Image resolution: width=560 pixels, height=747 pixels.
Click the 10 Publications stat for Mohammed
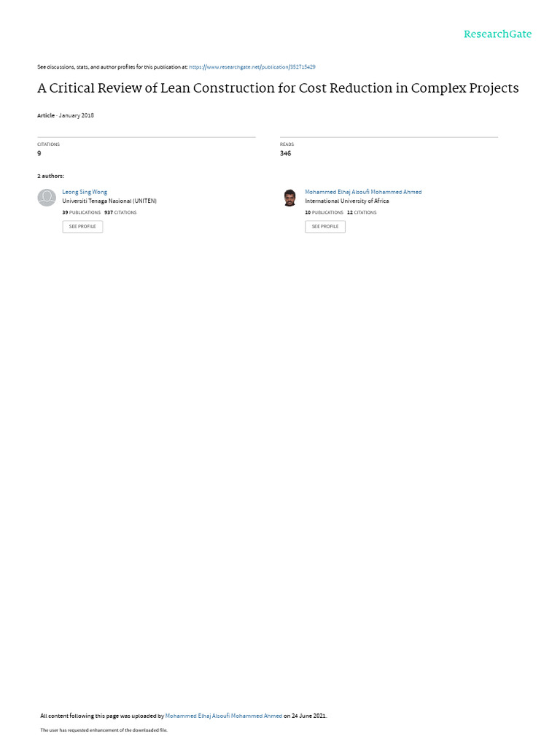click(x=324, y=212)
